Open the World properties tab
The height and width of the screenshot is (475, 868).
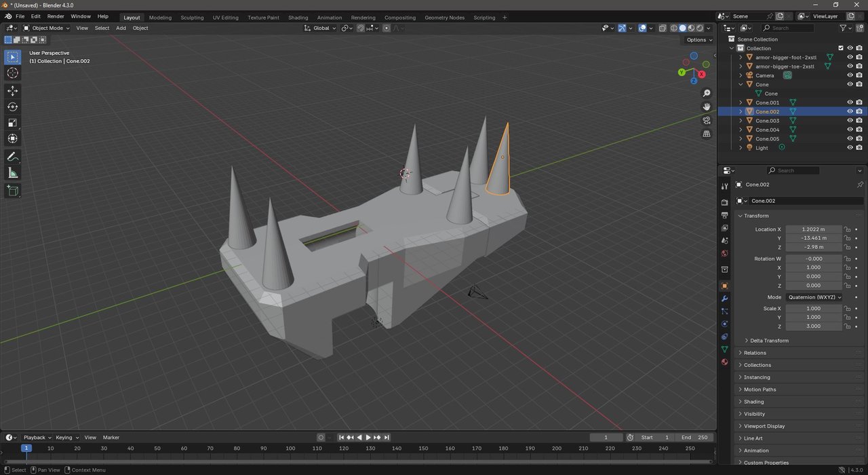pos(724,254)
